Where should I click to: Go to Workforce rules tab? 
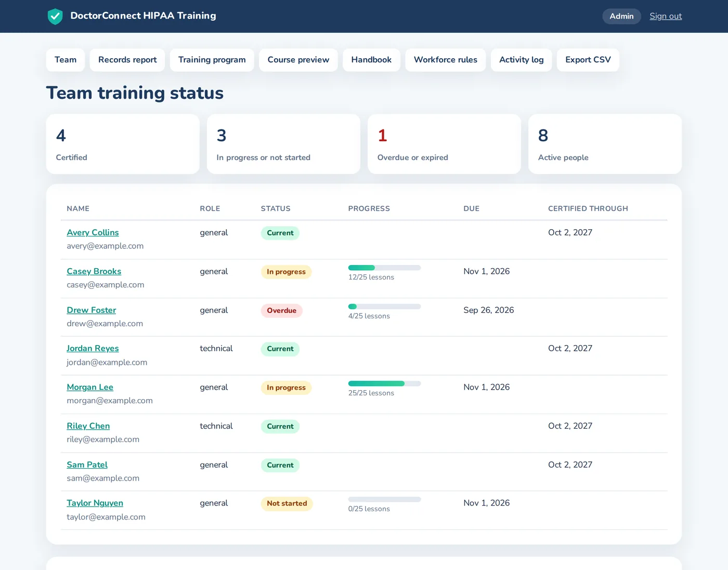pyautogui.click(x=446, y=60)
